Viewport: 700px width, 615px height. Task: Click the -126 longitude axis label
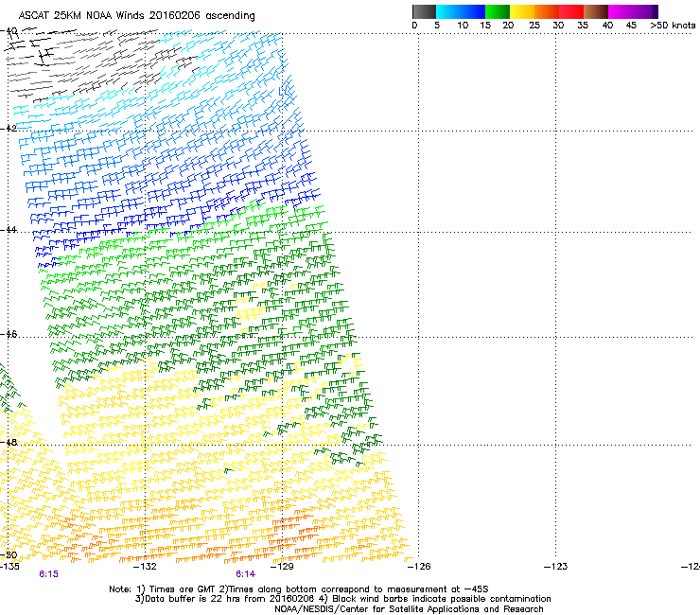pos(419,567)
